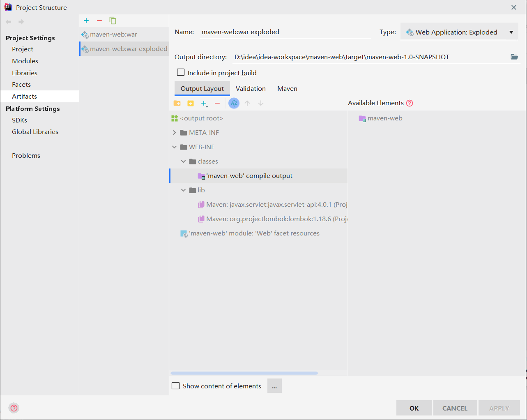527x420 pixels.
Task: Open the artifact Type dropdown
Action: click(459, 32)
